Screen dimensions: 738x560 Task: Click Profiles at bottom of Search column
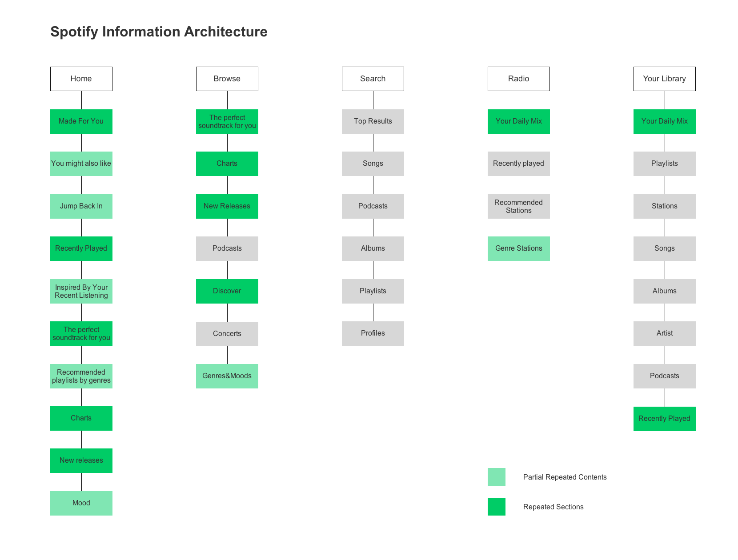[373, 333]
